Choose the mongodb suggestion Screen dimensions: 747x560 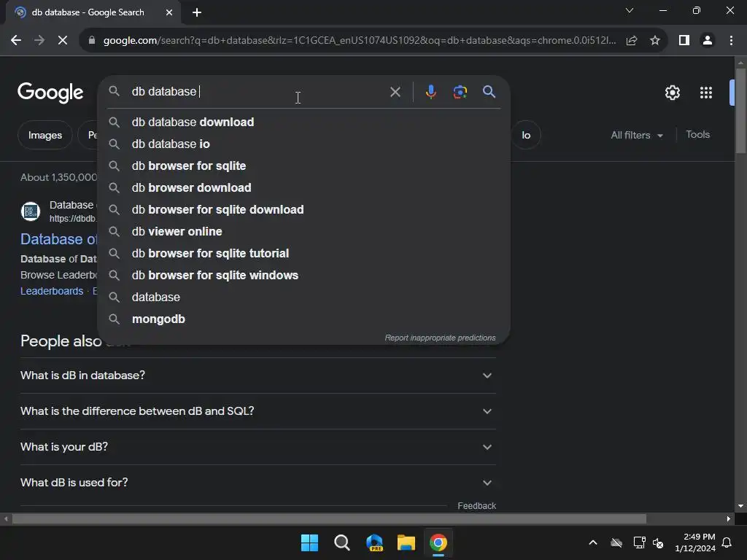click(303, 319)
